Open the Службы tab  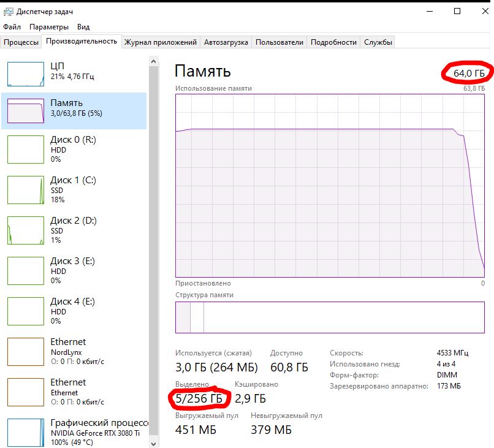tap(378, 42)
